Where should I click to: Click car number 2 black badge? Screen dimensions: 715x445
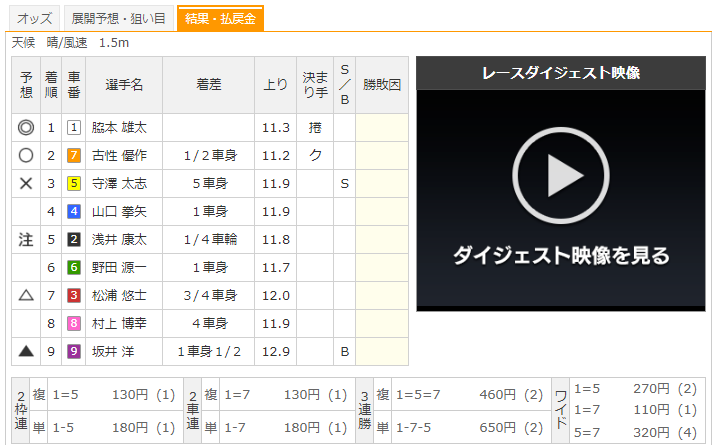(x=74, y=239)
